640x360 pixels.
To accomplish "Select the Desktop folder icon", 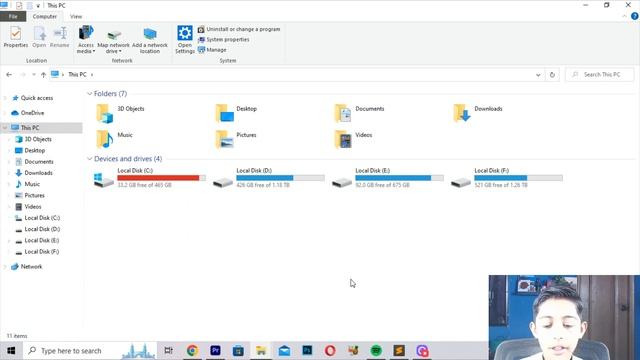I will 224,113.
